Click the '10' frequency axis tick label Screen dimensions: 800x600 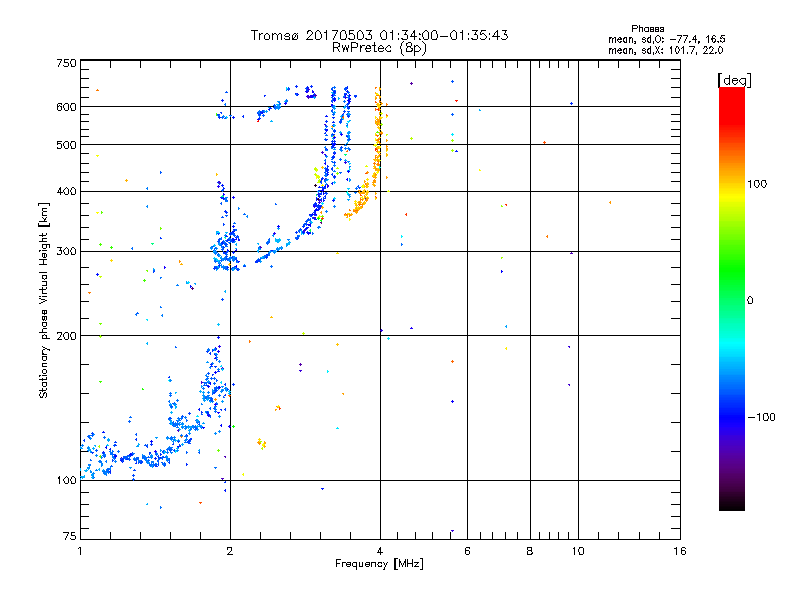click(578, 551)
